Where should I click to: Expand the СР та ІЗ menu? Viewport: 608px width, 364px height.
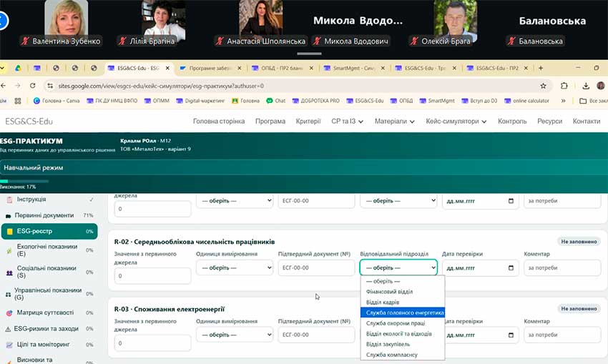[x=347, y=122]
